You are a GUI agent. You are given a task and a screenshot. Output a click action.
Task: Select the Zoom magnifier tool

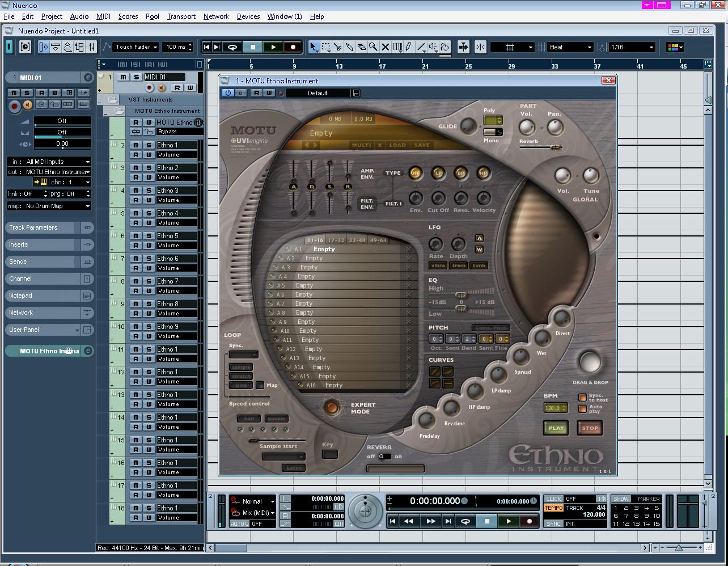[x=373, y=47]
